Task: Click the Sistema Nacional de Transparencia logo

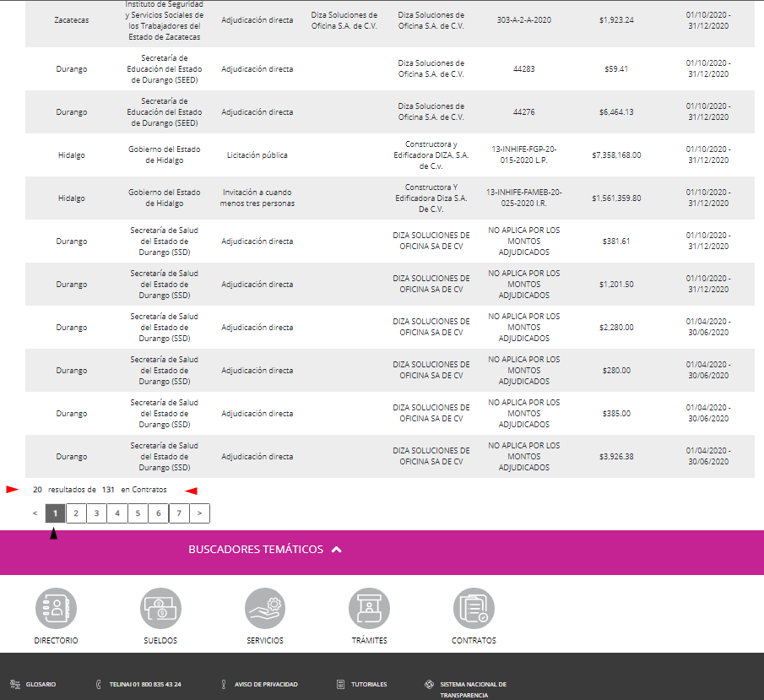Action: pos(429,684)
